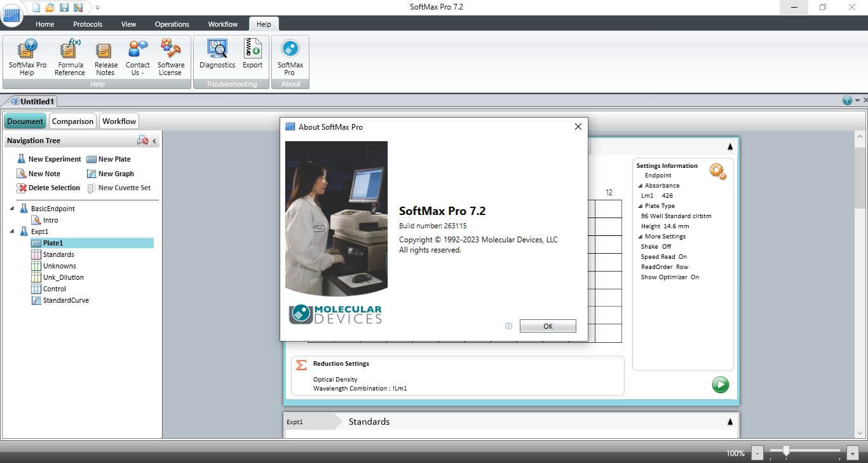Open SoftMax Pro Help icon
This screenshot has width=868, height=463.
pyautogui.click(x=27, y=50)
